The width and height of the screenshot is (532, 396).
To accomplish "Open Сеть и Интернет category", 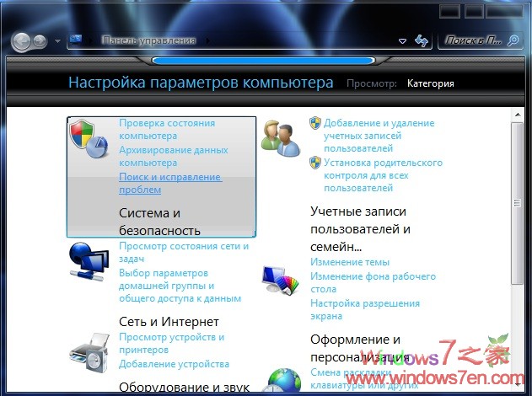I will 169,321.
